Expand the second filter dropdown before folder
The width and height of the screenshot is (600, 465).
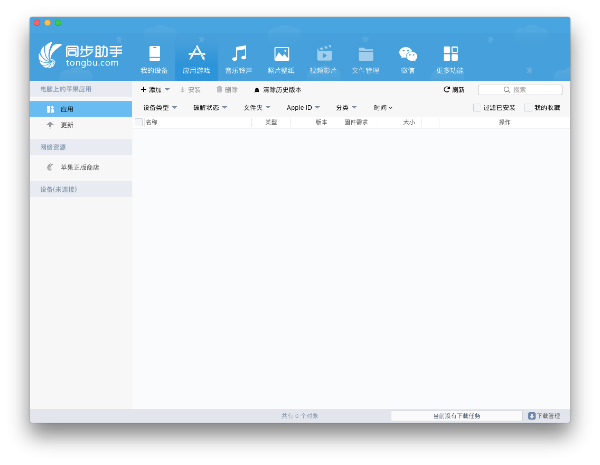[x=210, y=108]
